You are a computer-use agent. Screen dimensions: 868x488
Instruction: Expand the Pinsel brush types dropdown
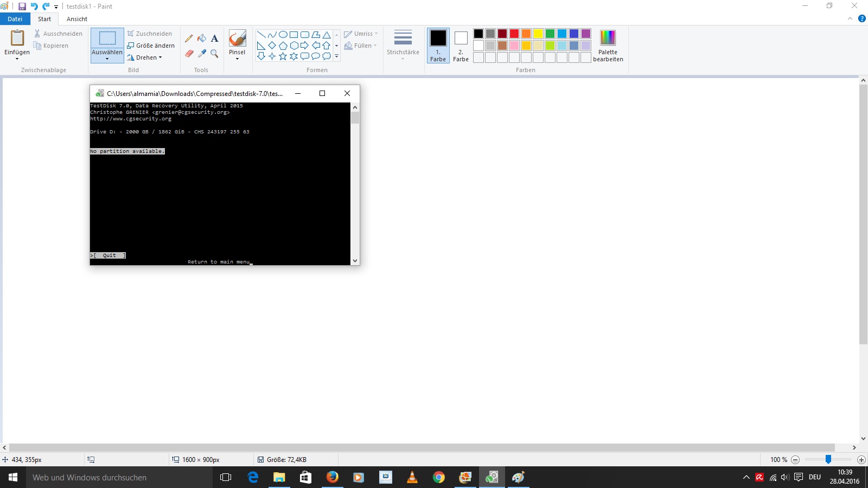pos(237,59)
